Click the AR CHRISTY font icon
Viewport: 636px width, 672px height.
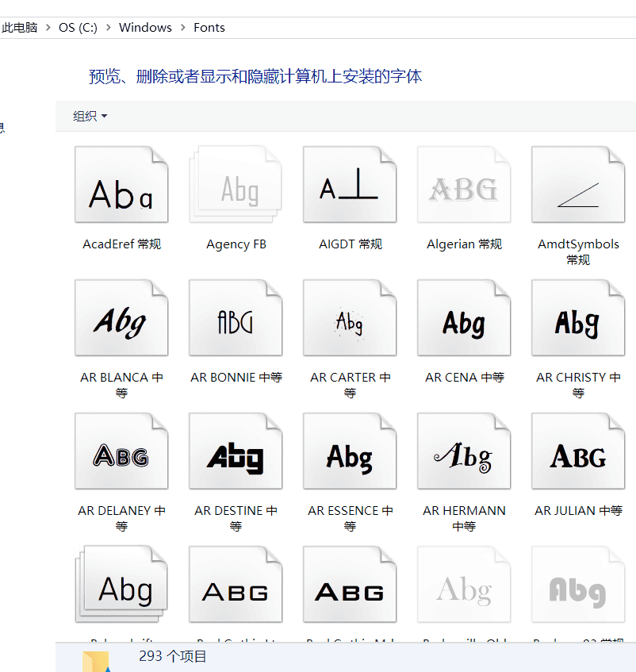[x=578, y=318]
